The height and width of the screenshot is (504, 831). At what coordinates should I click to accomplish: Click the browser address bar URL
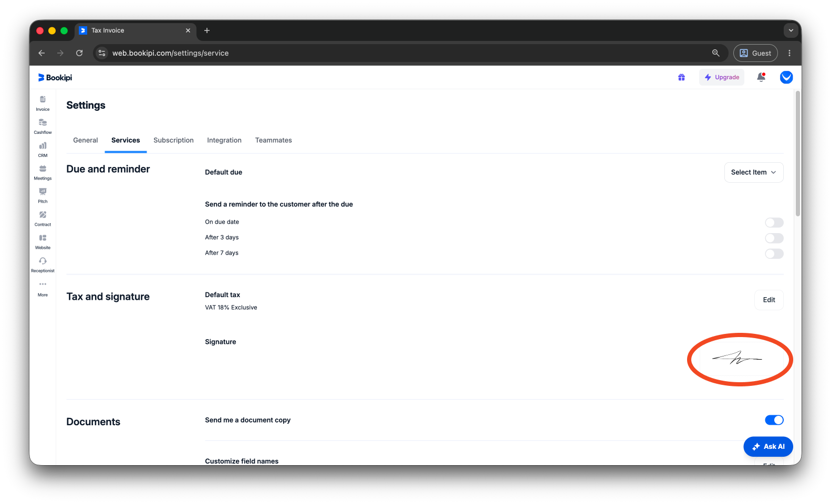tap(170, 53)
